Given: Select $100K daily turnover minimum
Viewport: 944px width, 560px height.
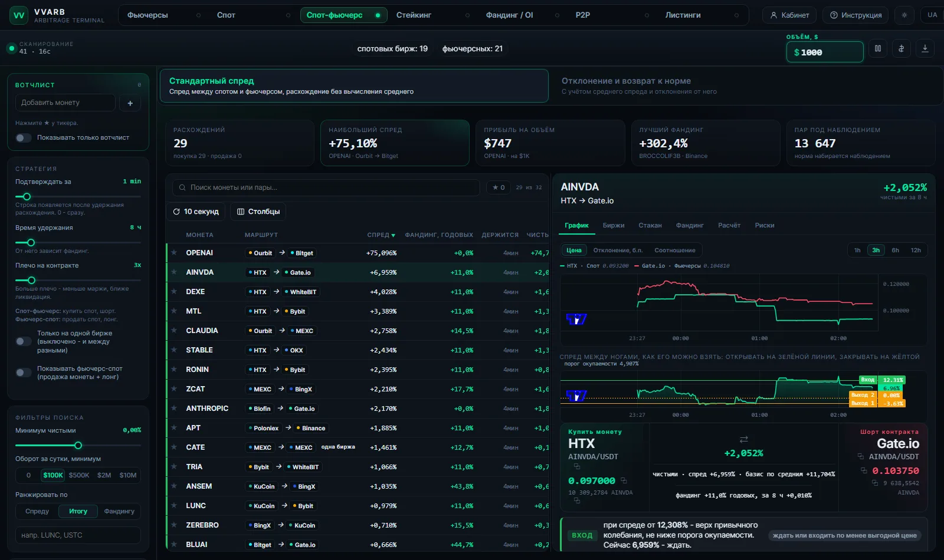Looking at the screenshot, I should (53, 475).
